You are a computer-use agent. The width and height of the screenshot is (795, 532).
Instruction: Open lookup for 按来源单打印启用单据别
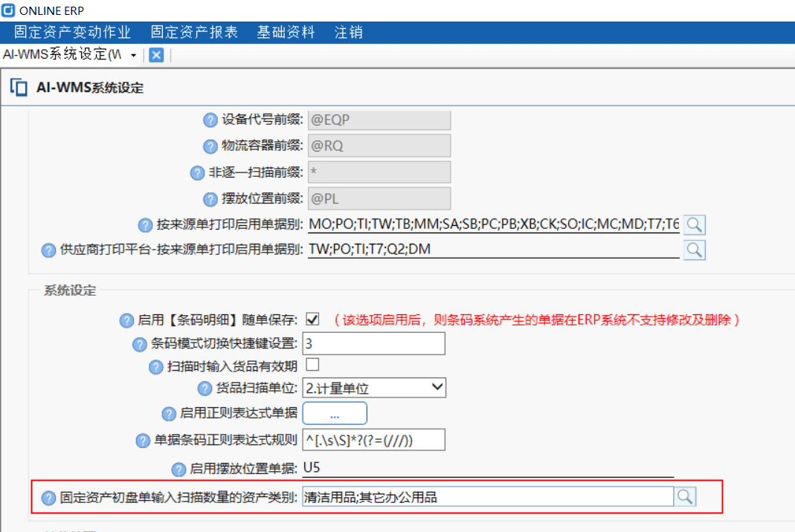[694, 224]
